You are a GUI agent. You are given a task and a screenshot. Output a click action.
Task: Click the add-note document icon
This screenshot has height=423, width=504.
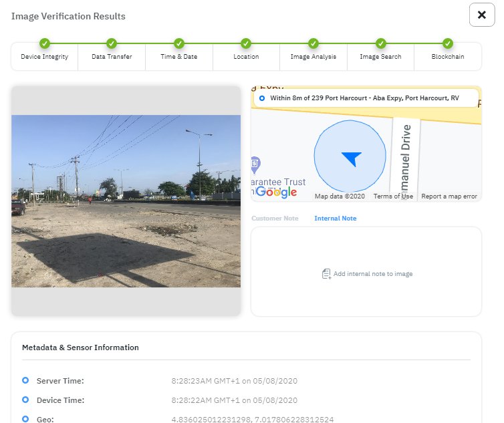point(326,274)
